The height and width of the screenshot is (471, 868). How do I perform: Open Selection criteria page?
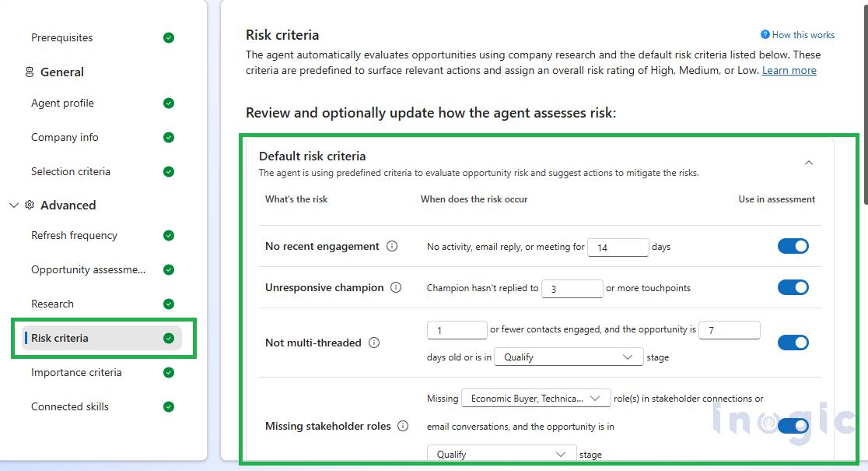[x=71, y=172]
